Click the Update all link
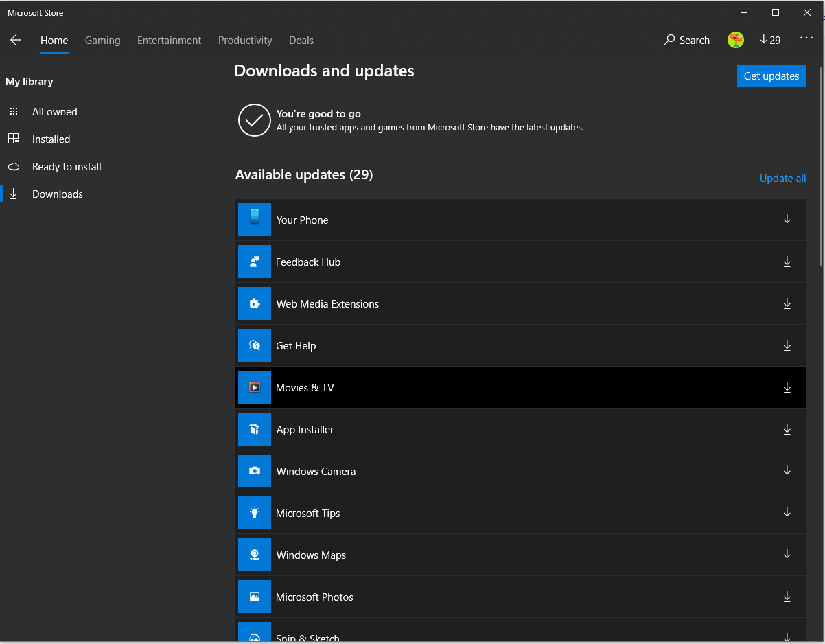This screenshot has height=644, width=825. pos(782,179)
